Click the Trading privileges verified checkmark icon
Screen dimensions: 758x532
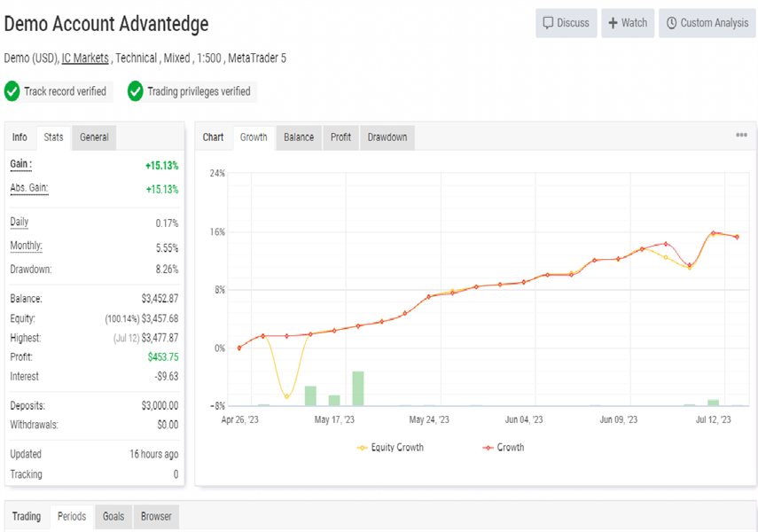coord(136,91)
